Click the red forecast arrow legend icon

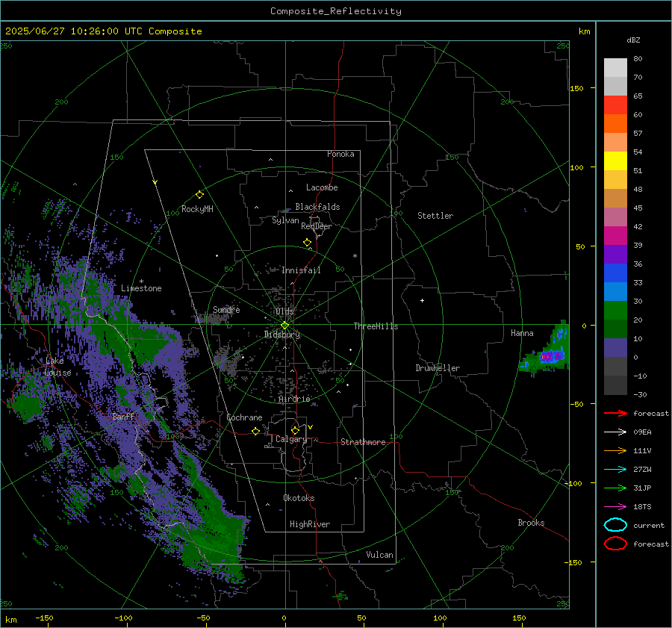pos(615,413)
